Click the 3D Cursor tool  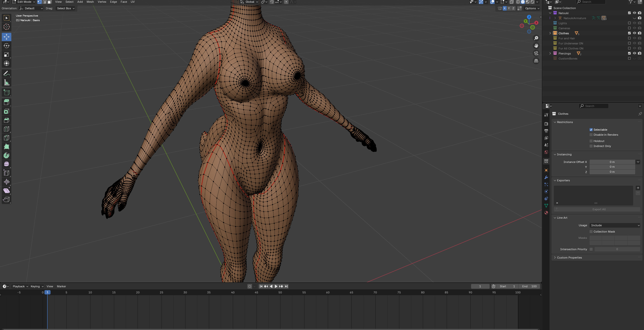[x=7, y=27]
